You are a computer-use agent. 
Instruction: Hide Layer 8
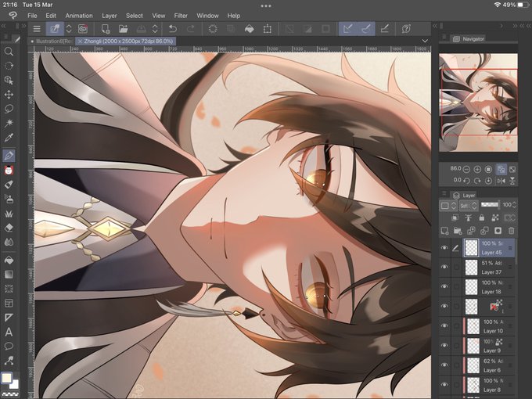pos(444,385)
